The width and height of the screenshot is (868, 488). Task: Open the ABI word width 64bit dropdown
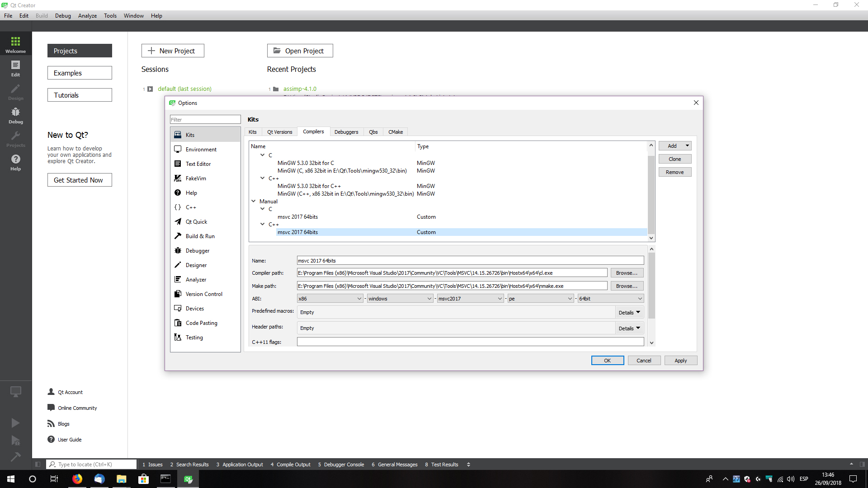(611, 298)
